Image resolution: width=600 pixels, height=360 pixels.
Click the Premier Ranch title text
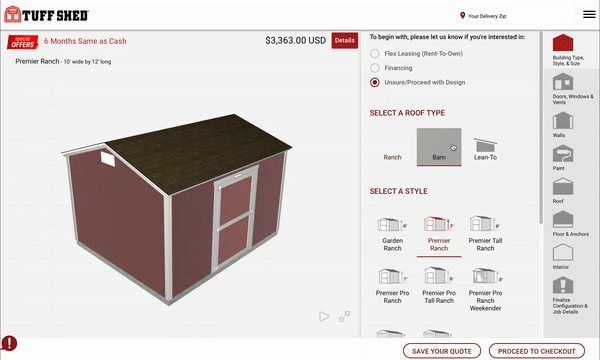pos(37,61)
